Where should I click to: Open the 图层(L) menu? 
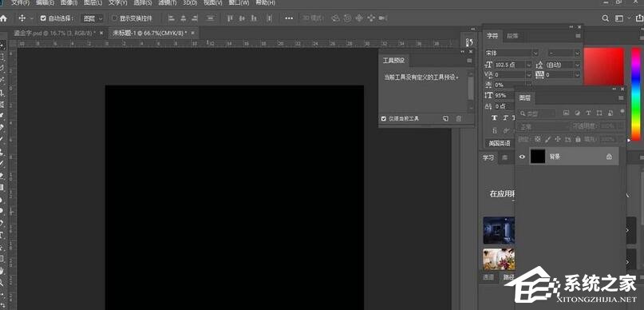pos(93,2)
